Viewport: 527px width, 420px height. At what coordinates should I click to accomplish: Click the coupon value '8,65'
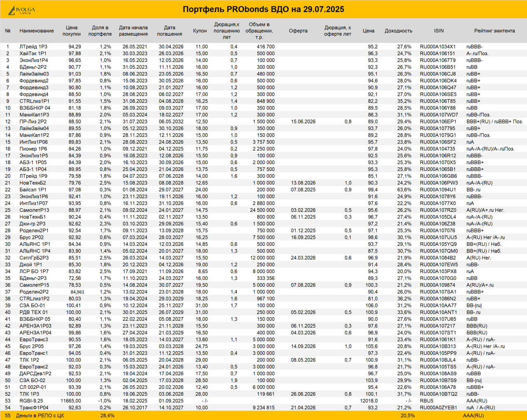tap(203, 271)
